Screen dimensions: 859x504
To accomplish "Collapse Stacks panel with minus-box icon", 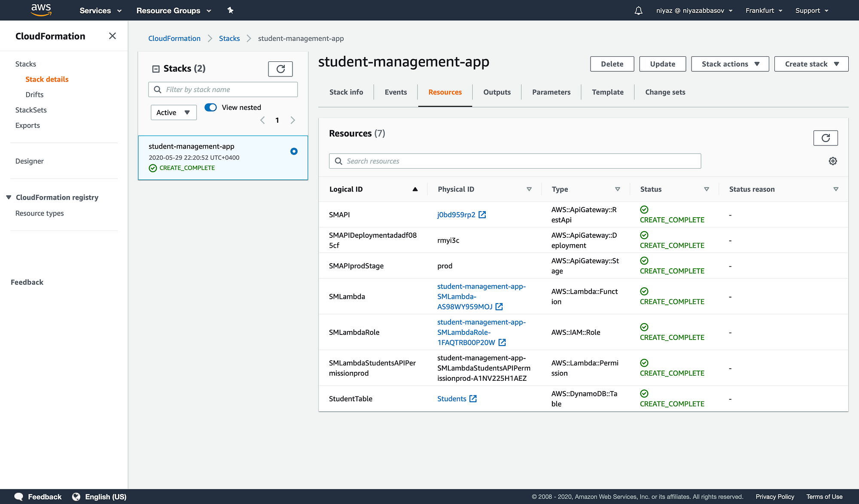I will pos(156,69).
